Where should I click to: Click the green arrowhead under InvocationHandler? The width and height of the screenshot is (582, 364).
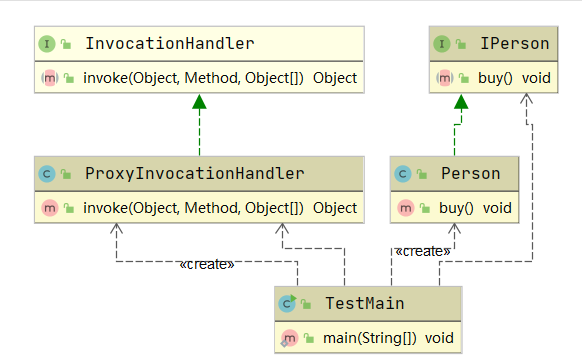coord(199,102)
